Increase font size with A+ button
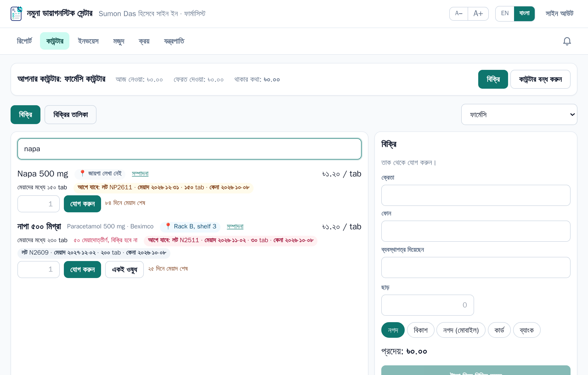 pyautogui.click(x=478, y=13)
